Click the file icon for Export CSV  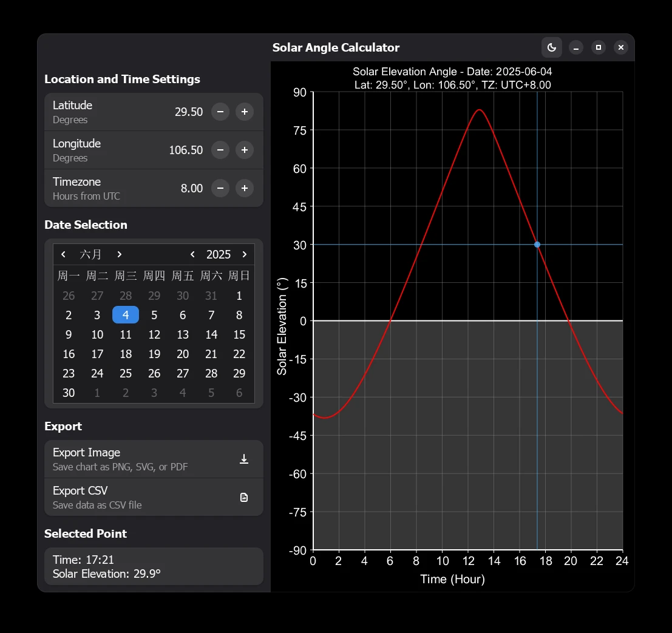(x=244, y=497)
